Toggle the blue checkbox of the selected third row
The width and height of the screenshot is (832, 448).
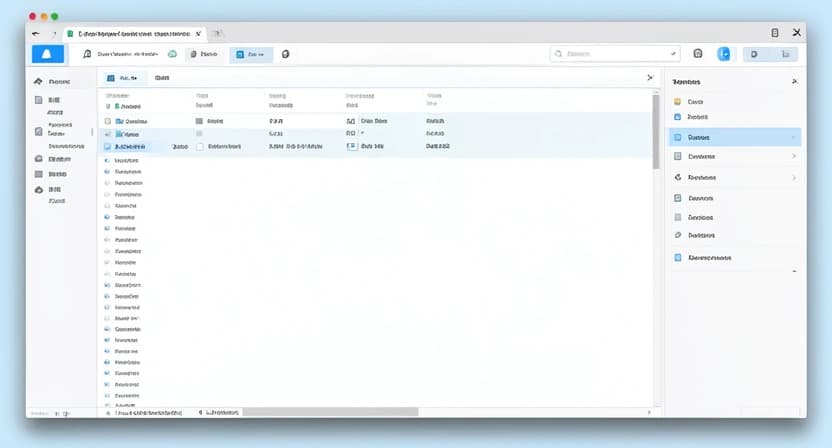pos(108,147)
